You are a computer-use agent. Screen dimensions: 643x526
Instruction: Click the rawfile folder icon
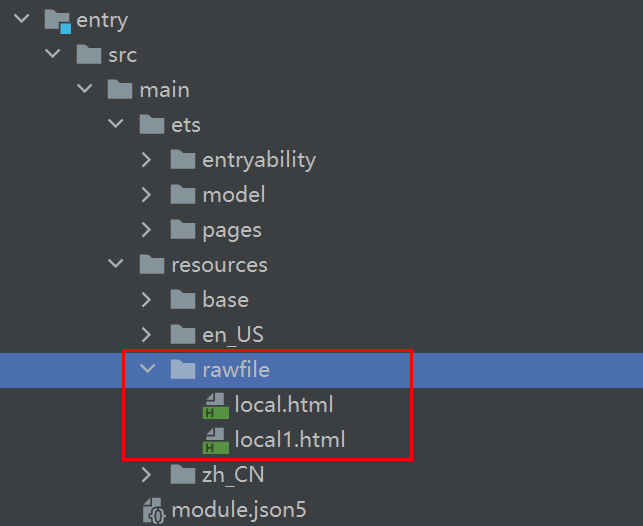click(x=183, y=370)
